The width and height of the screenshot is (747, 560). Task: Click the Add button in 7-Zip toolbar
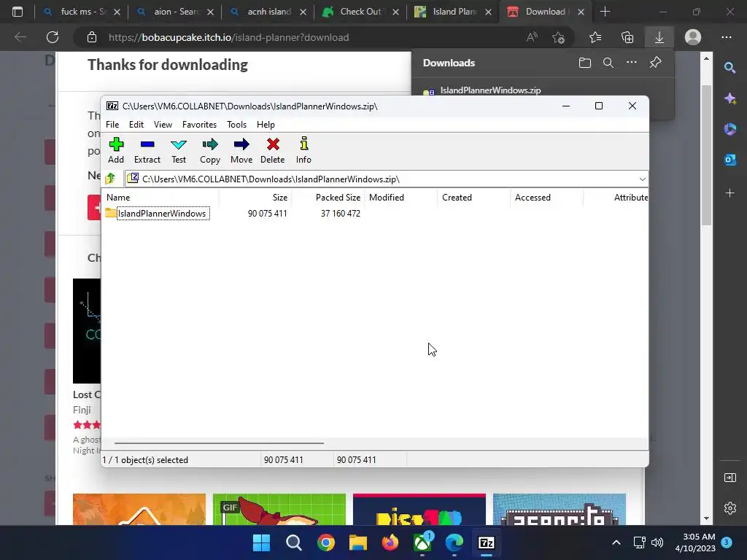click(116, 150)
